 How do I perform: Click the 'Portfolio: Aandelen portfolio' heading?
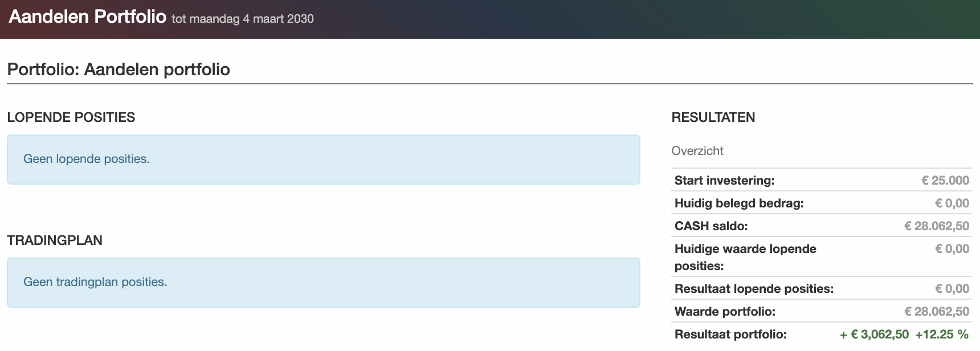point(119,70)
